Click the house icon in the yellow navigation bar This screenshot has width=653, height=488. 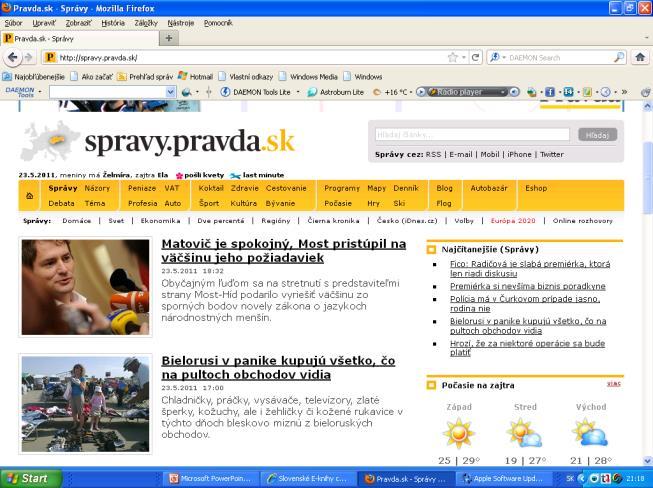[30, 196]
